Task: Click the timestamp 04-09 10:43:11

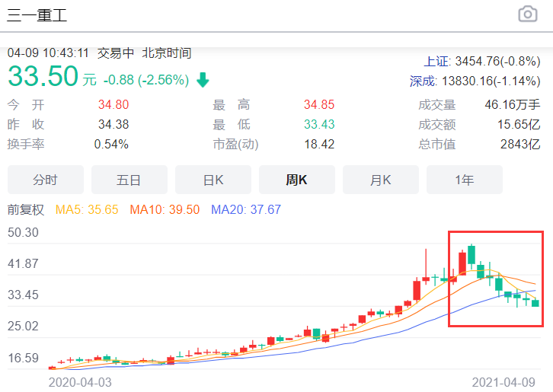Action: point(48,53)
